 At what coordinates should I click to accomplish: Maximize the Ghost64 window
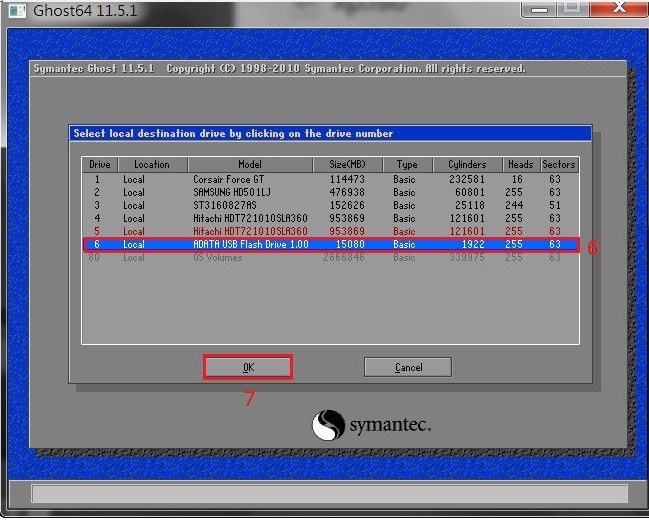click(572, 8)
